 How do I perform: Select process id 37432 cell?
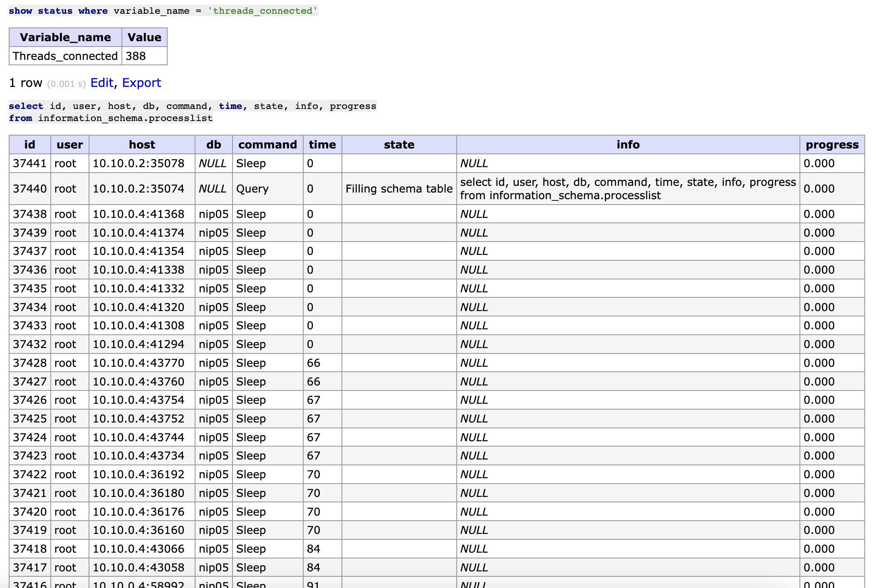point(30,344)
